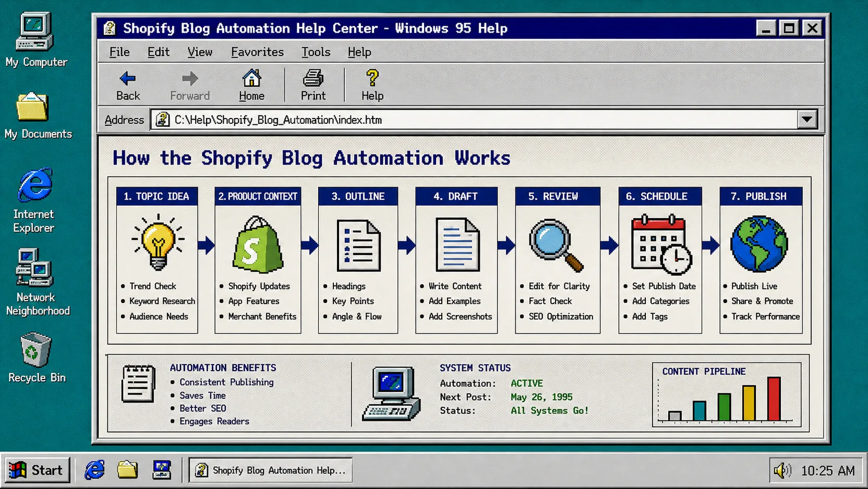Click 'Consistent Publishing' benefit text

point(226,382)
